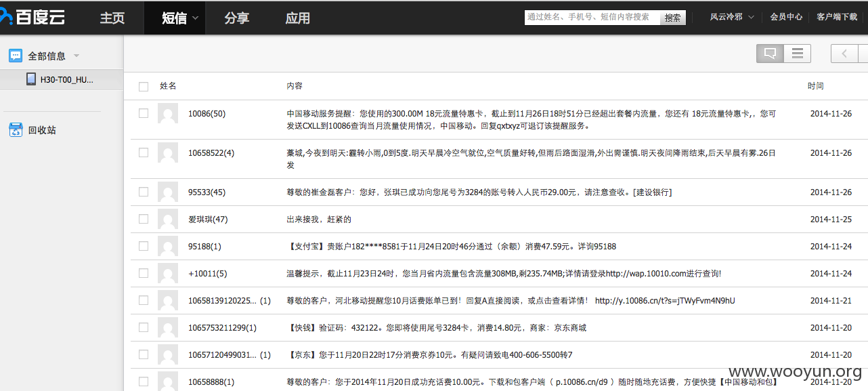
Task: Select the H30-T00_HU... phone device
Action: tap(62, 79)
